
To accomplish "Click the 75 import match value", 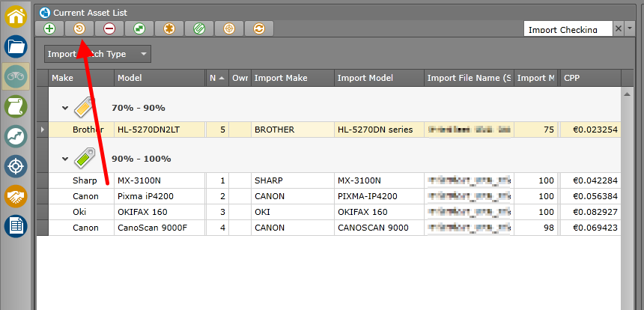I will (x=536, y=130).
